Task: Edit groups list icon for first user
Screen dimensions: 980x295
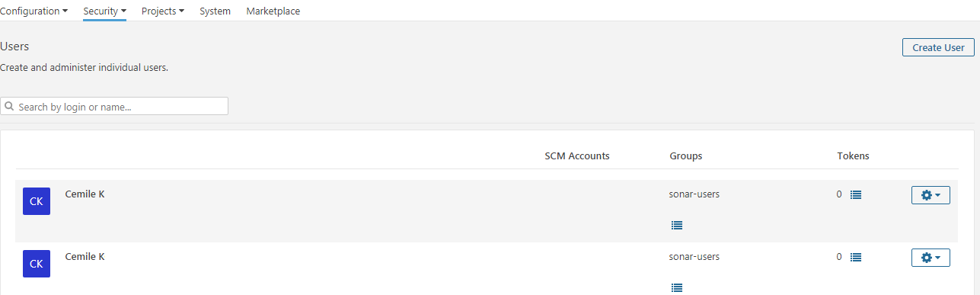Action: (677, 225)
